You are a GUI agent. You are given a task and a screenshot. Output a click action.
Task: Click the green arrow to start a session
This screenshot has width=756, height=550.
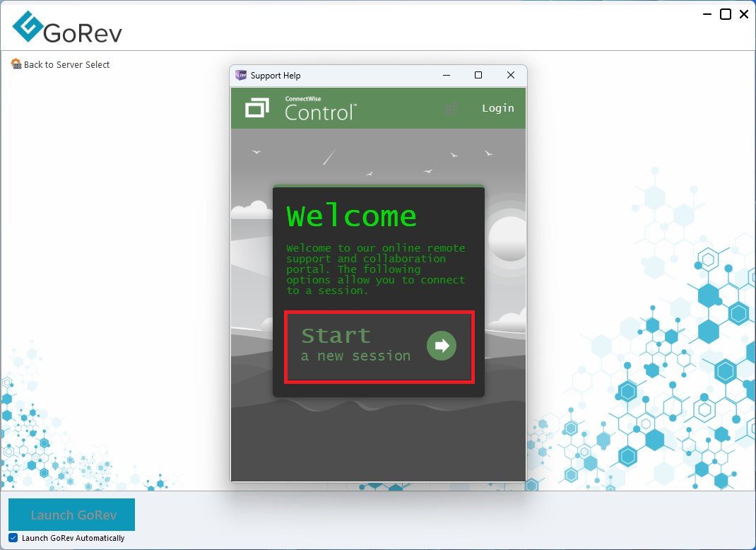(x=441, y=346)
